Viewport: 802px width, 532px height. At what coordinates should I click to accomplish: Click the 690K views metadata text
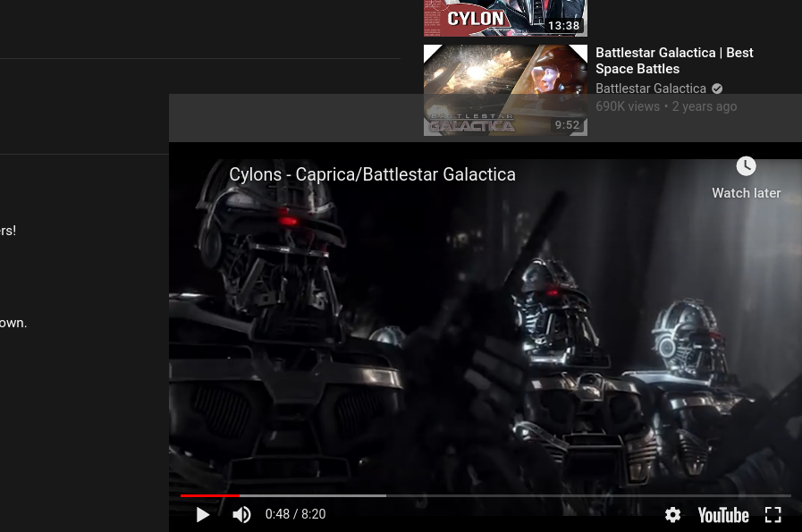point(627,106)
